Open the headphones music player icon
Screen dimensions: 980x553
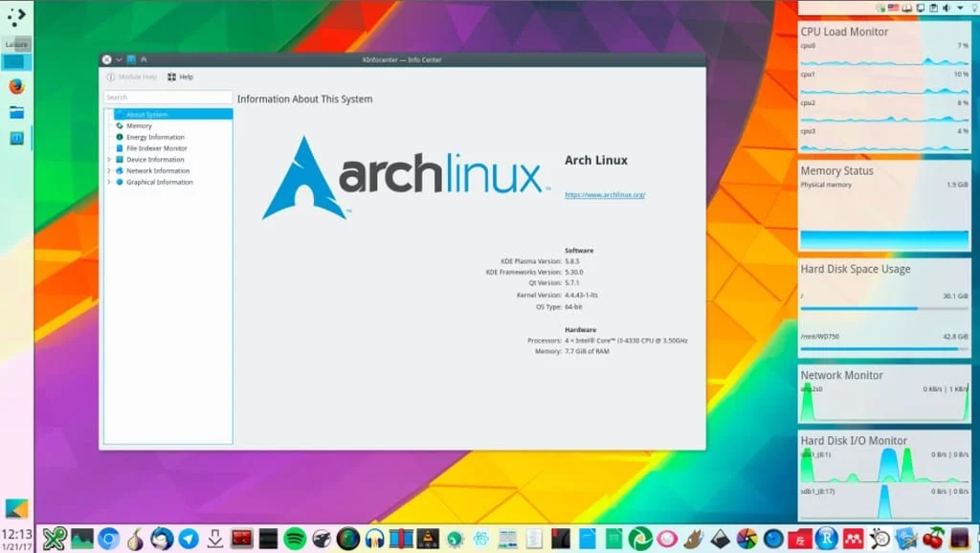(374, 539)
